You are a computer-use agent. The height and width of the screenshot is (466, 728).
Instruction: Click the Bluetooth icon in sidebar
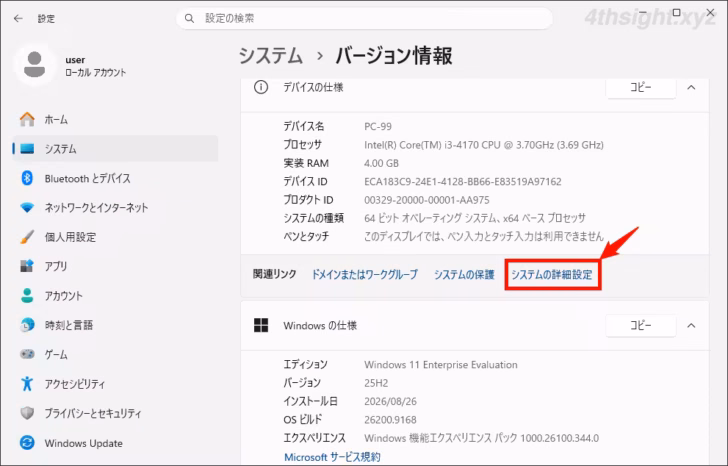27,178
